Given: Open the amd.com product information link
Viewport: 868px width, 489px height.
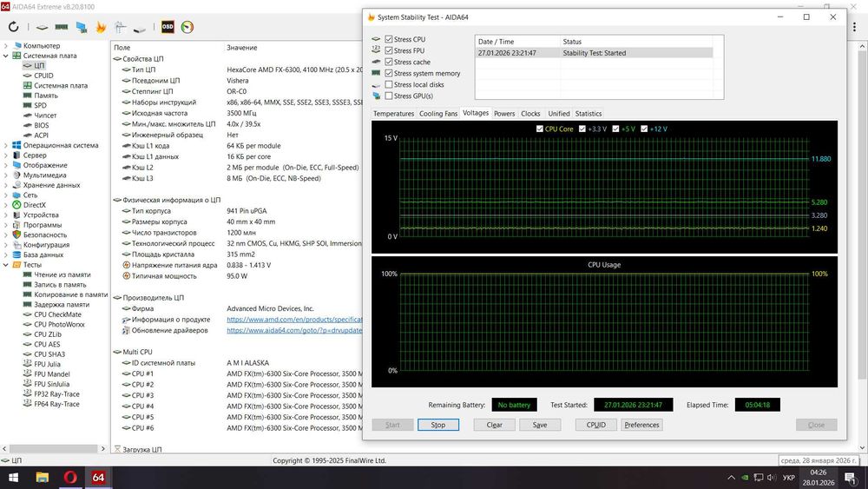Looking at the screenshot, I should coord(294,320).
